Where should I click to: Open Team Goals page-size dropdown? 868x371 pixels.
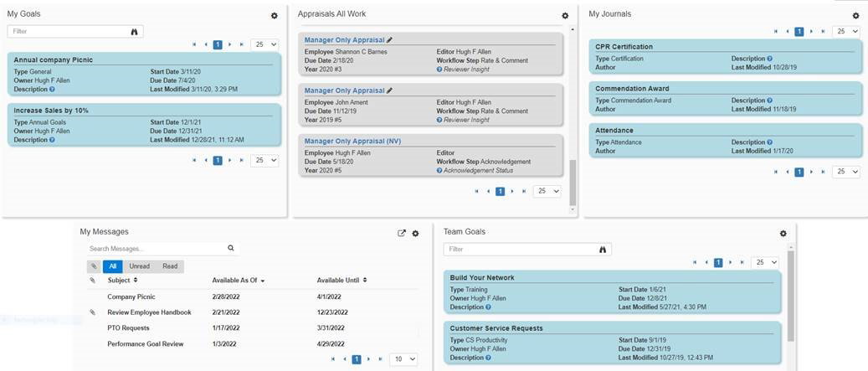[x=765, y=262]
